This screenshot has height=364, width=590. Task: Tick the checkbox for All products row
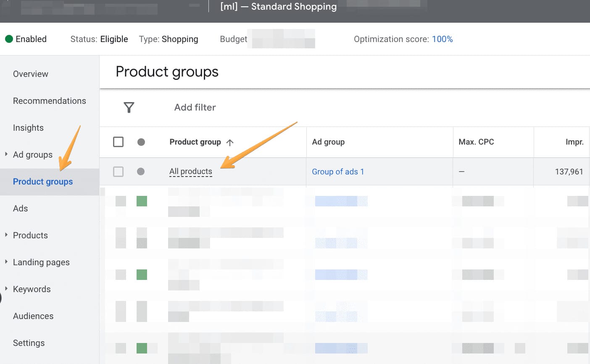(119, 171)
